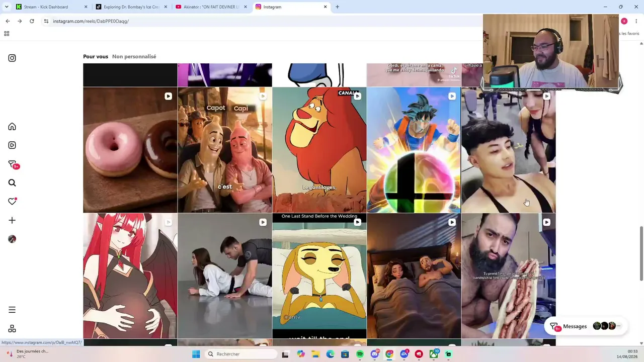The height and width of the screenshot is (362, 644).
Task: Go back in browser history
Action: [x=8, y=21]
